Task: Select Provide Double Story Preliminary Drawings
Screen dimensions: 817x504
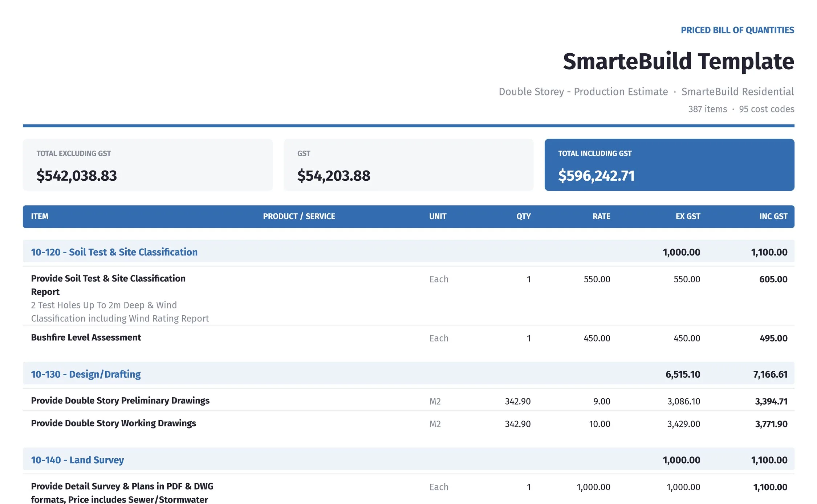Action: tap(120, 400)
